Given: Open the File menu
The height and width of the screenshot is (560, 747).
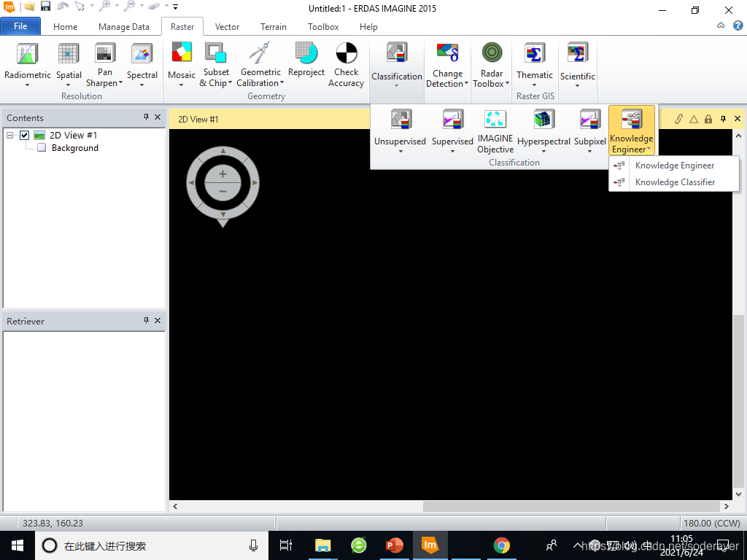Looking at the screenshot, I should click(20, 26).
